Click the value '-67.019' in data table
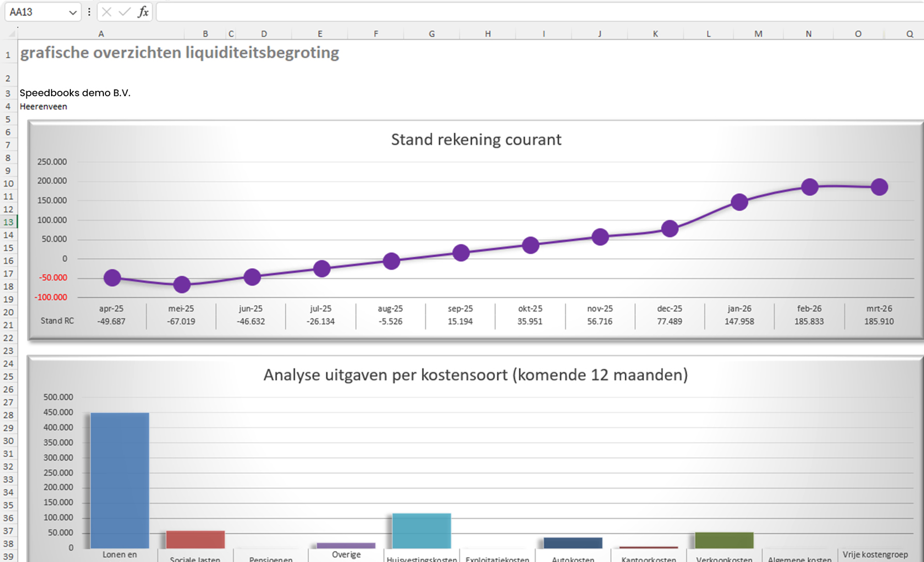This screenshot has height=562, width=924. coord(181,321)
